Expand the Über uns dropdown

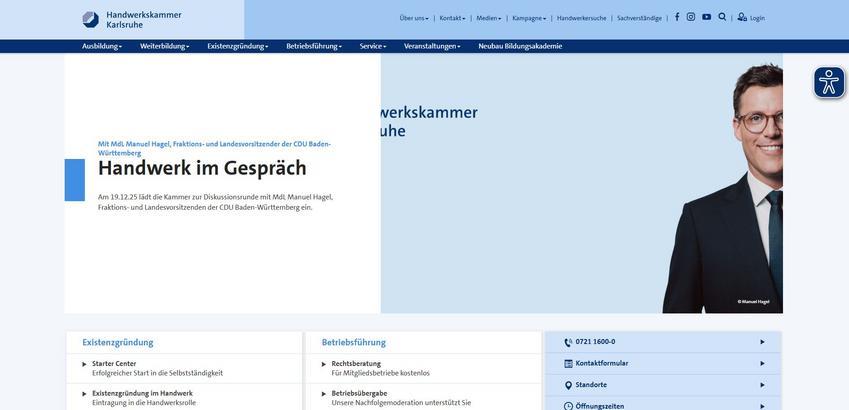tap(414, 18)
